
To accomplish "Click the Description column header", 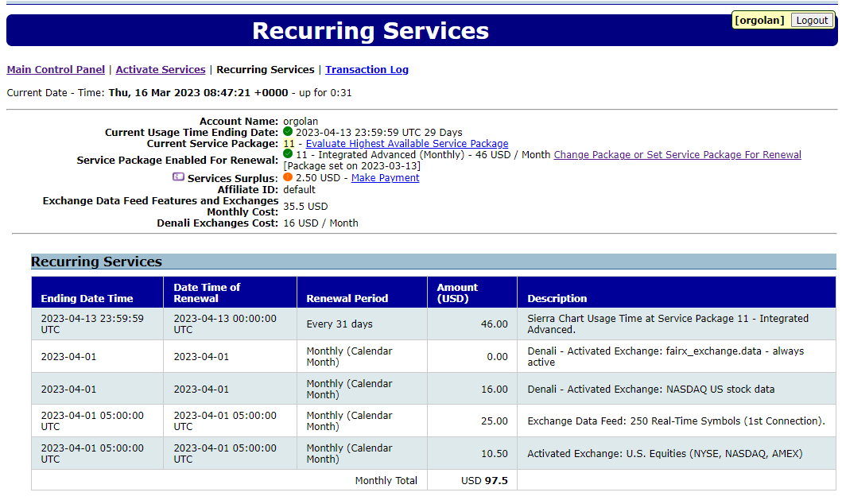I will click(677, 293).
